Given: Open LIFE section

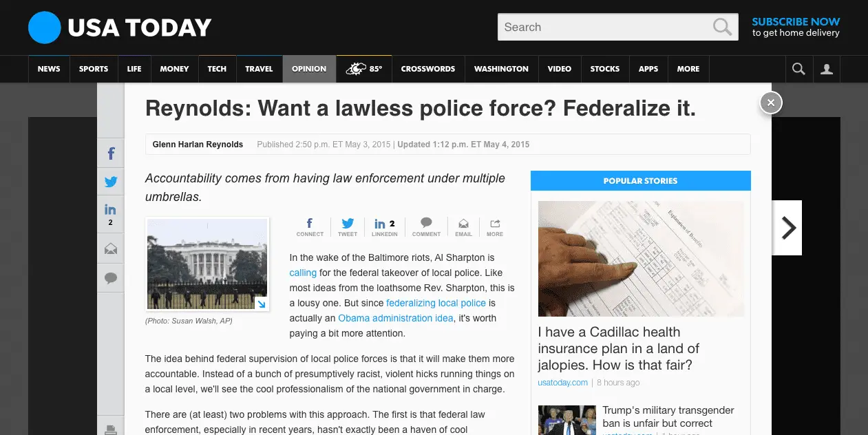Looking at the screenshot, I should click(134, 69).
